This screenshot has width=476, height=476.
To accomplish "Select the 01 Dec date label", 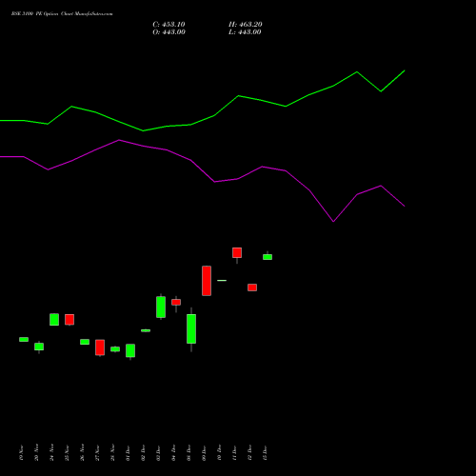I will [x=128, y=453].
